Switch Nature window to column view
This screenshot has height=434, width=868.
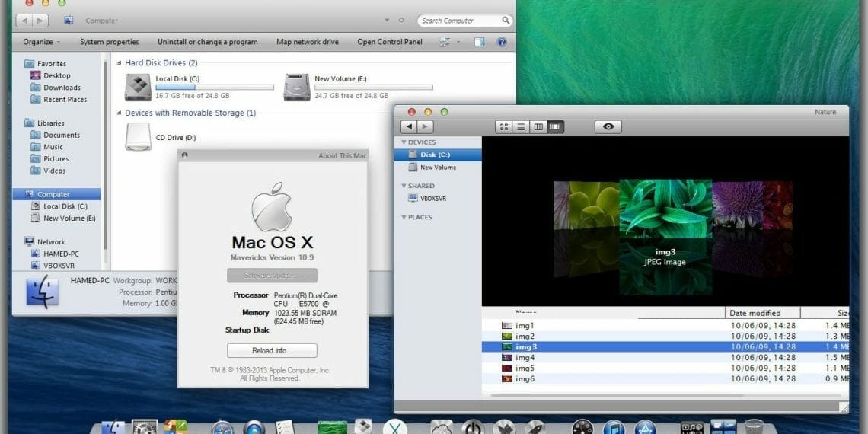click(x=538, y=127)
